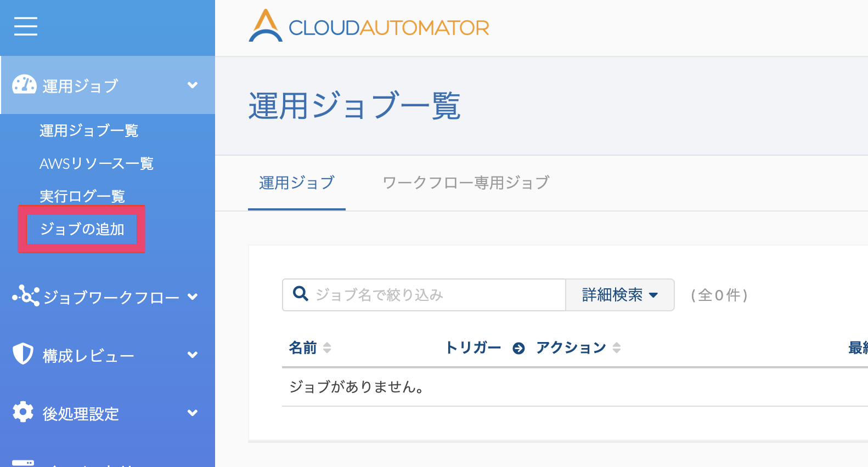Click the magnifier icon in the job search box
This screenshot has width=868, height=467.
301,294
